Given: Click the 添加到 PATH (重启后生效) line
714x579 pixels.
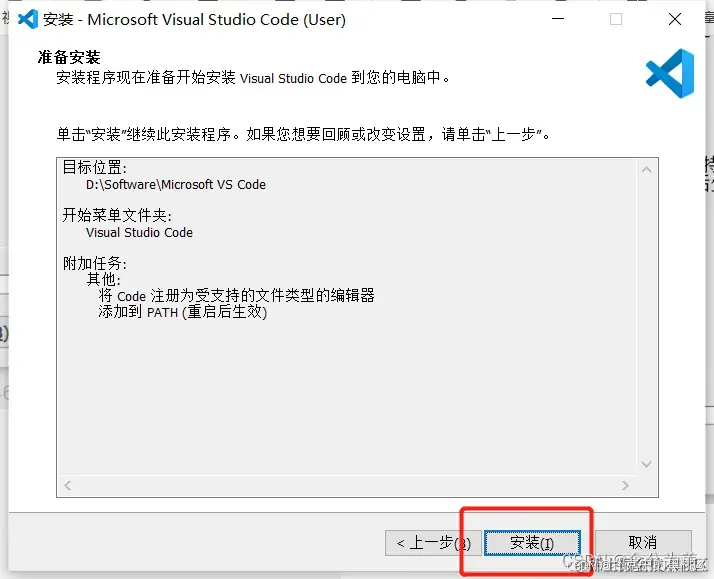Looking at the screenshot, I should pos(183,312).
